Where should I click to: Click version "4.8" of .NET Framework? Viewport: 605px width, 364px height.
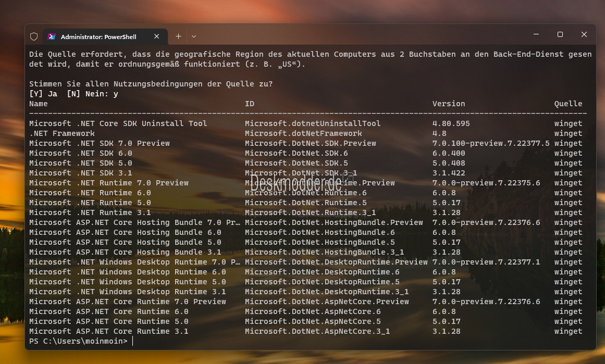pos(439,133)
